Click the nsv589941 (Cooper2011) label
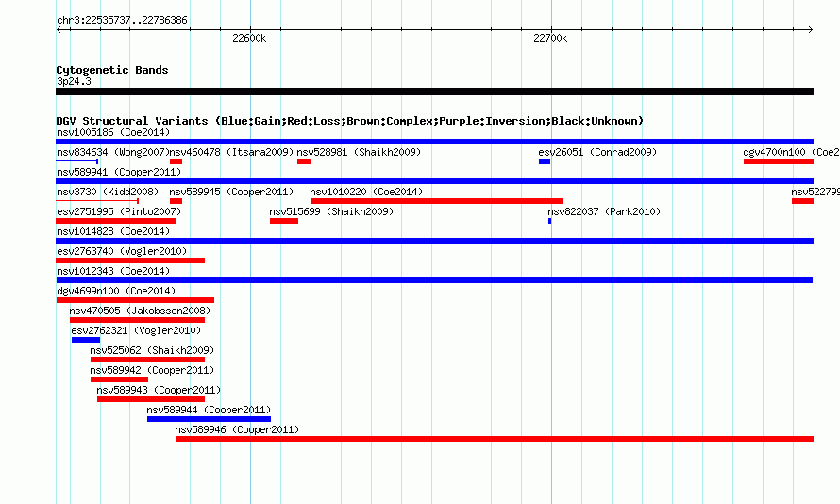 119,172
